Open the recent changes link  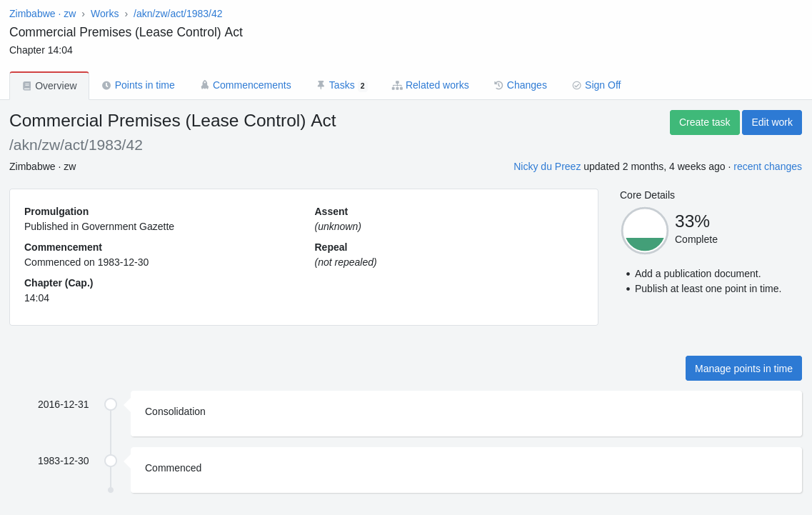767,166
